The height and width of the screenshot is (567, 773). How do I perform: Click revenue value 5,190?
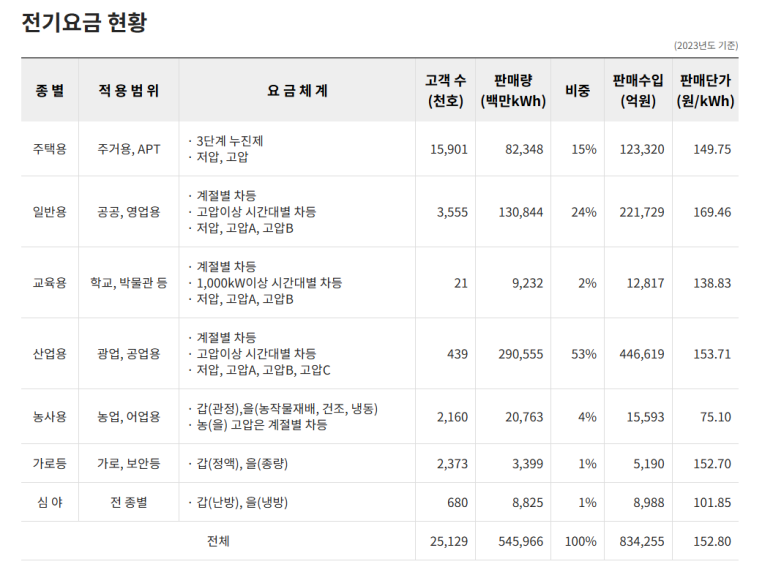(x=649, y=463)
